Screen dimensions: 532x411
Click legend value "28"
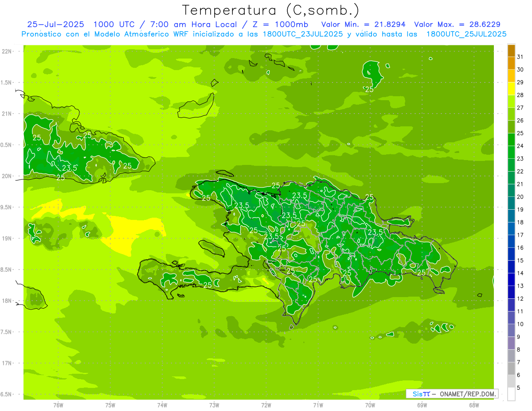pos(520,95)
